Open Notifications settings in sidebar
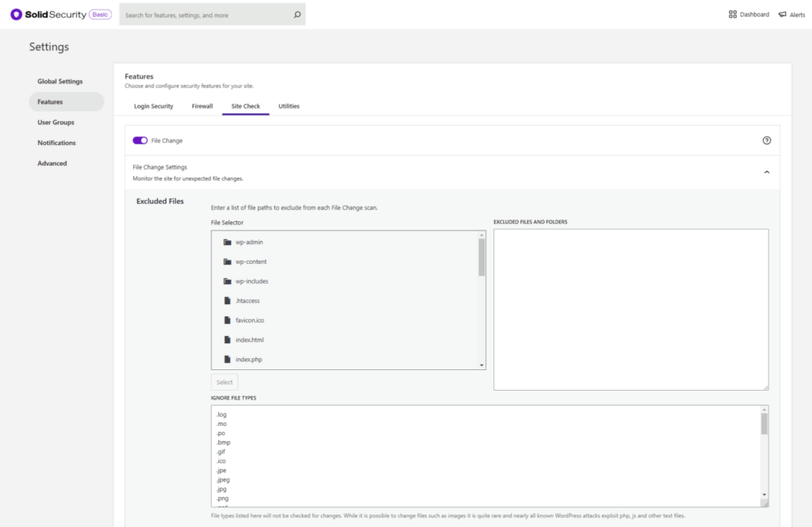Image resolution: width=812 pixels, height=527 pixels. click(x=56, y=143)
